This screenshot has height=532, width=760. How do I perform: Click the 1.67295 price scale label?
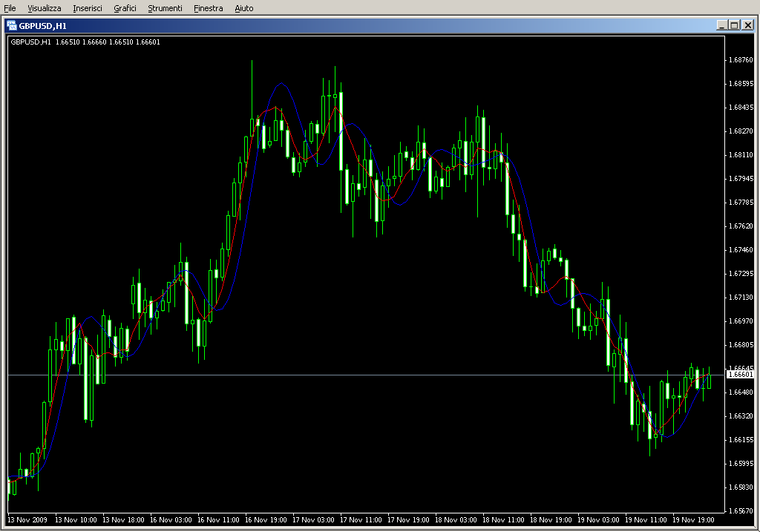[741, 274]
